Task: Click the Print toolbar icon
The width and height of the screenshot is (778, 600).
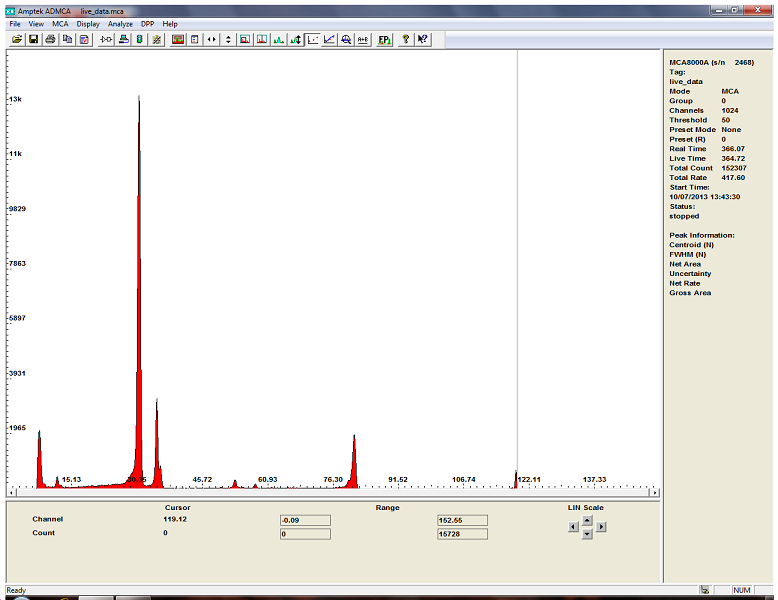Action: click(x=50, y=39)
